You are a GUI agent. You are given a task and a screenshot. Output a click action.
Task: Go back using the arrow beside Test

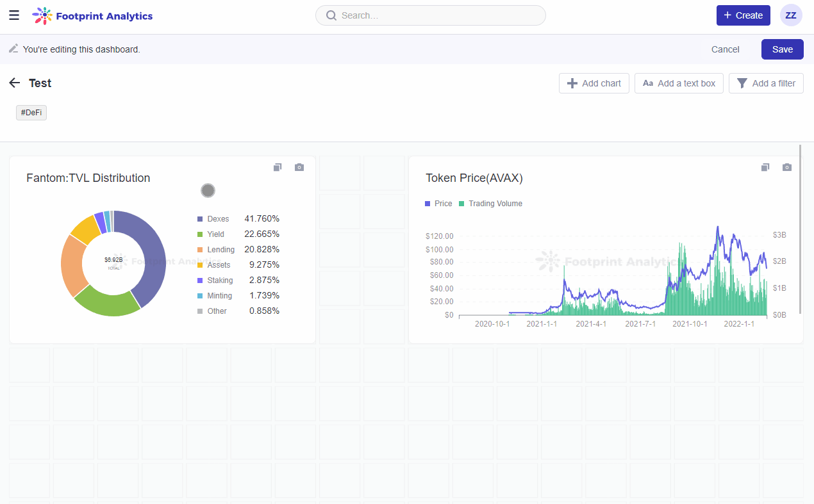coord(15,83)
